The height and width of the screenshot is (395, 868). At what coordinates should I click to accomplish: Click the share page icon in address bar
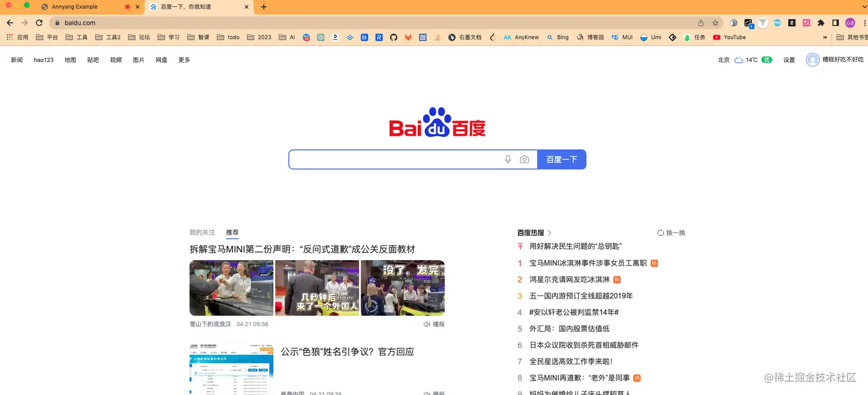(700, 23)
